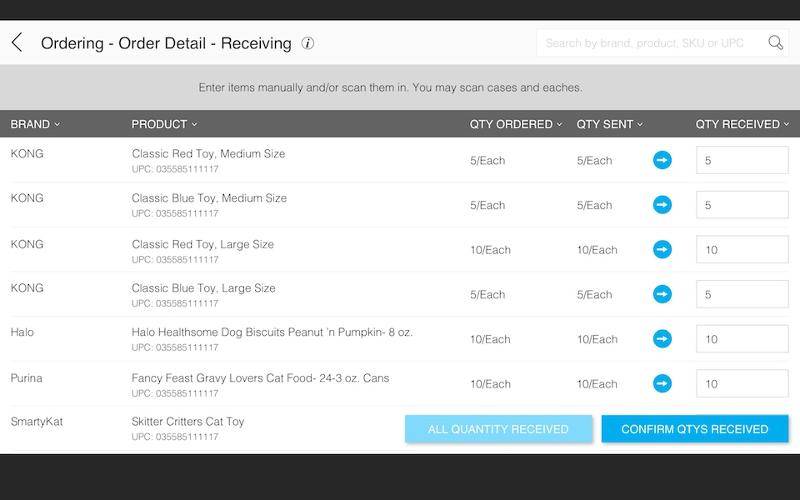800x500 pixels.
Task: Go back using the back arrow
Action: click(17, 43)
